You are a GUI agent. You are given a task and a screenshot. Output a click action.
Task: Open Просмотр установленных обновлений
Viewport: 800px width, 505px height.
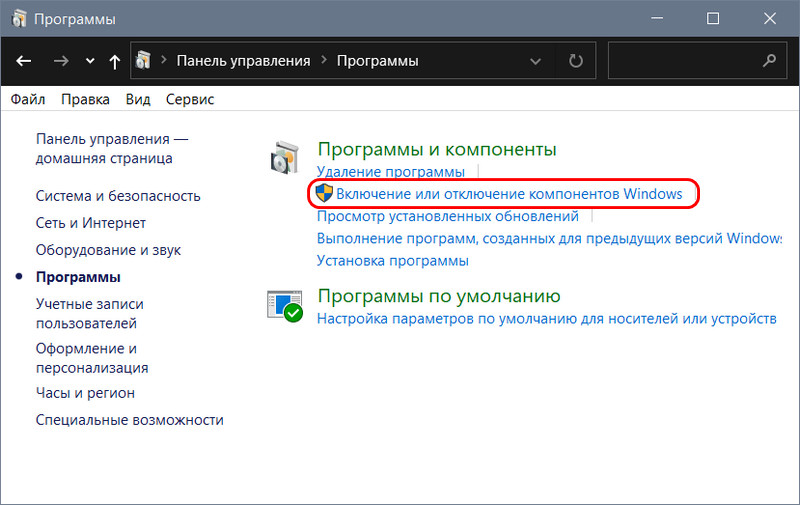(447, 216)
